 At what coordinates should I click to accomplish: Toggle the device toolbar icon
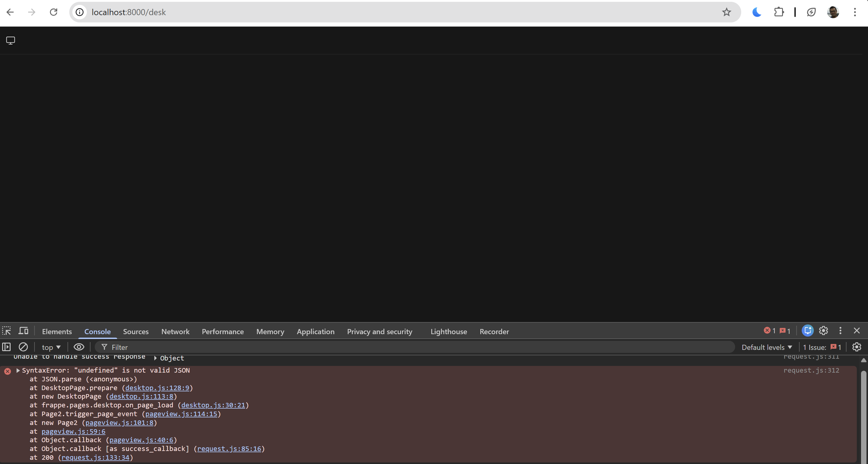23,331
